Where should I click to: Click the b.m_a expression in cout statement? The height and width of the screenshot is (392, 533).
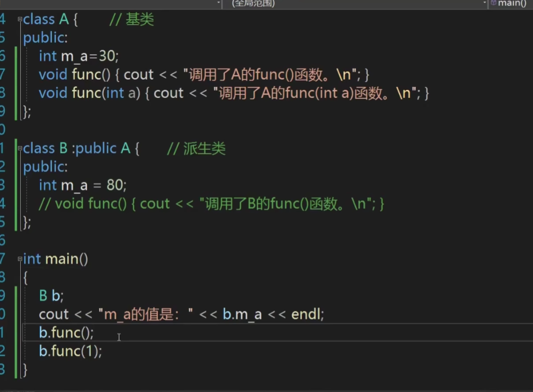coord(242,314)
